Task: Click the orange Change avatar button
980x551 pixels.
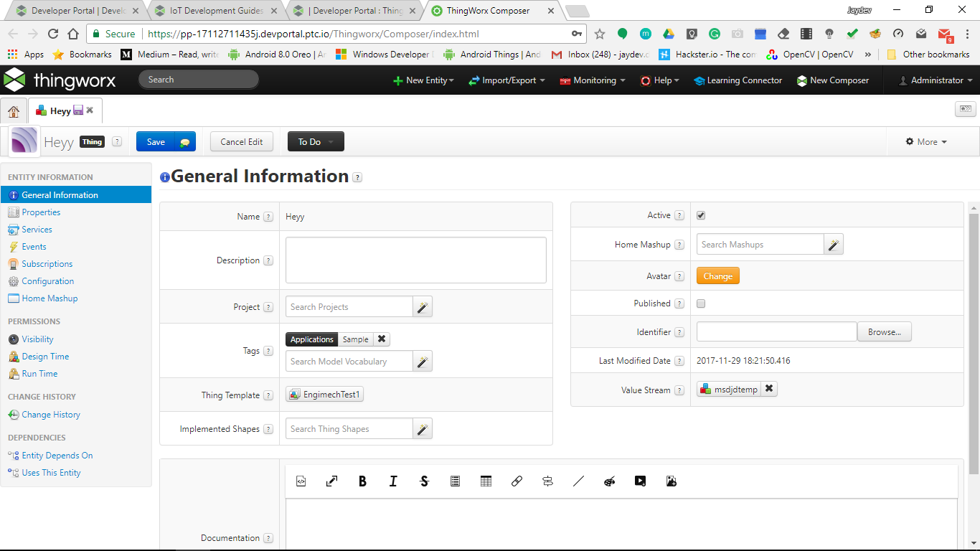Action: click(717, 275)
